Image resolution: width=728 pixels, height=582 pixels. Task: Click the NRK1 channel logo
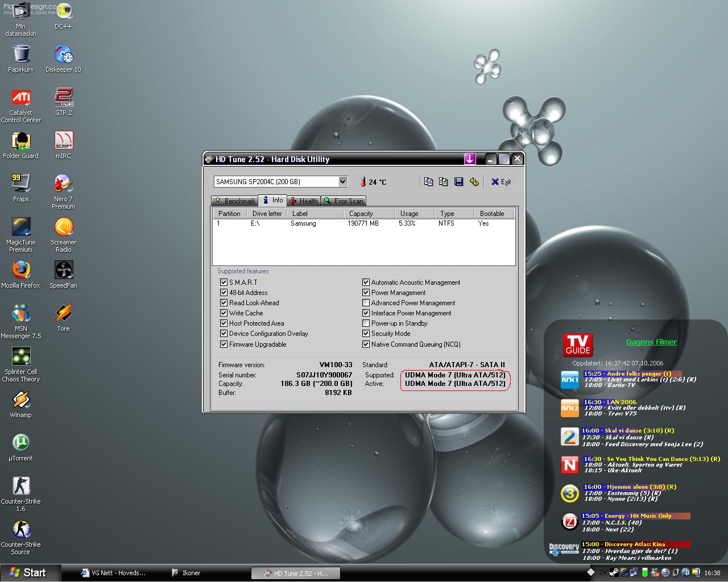click(x=569, y=380)
